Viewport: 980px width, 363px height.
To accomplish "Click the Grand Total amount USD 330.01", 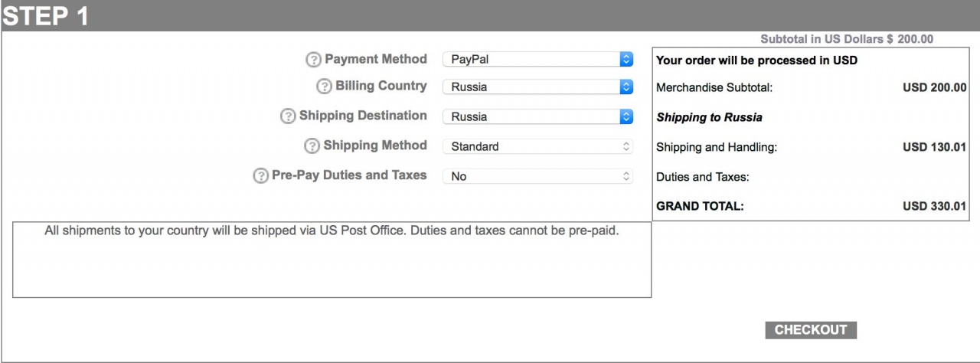I will tap(934, 206).
